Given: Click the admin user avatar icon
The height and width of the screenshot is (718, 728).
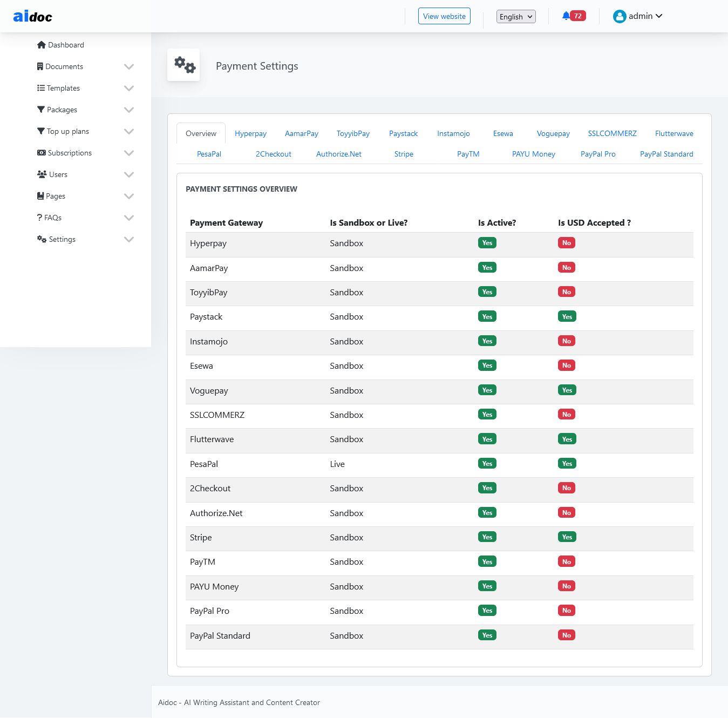Looking at the screenshot, I should click(x=620, y=16).
